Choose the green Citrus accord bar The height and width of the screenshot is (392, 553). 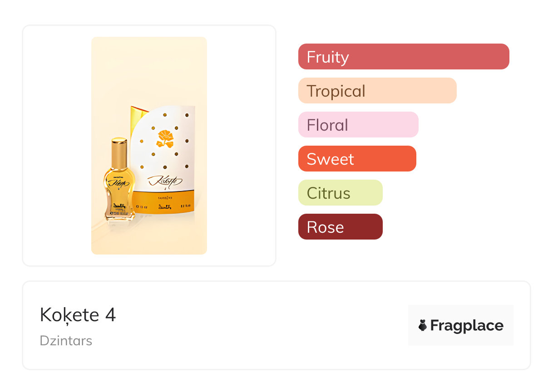[x=340, y=193]
